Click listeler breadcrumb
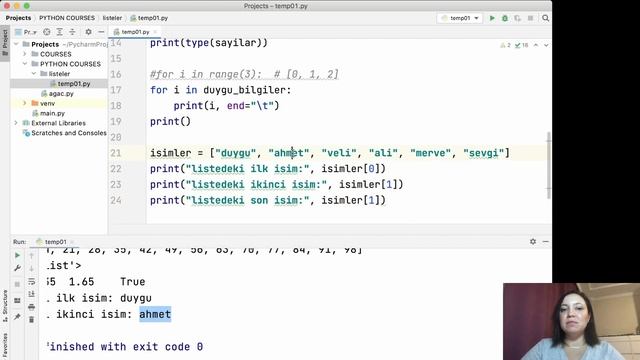Image resolution: width=640 pixels, height=360 pixels. click(112, 18)
